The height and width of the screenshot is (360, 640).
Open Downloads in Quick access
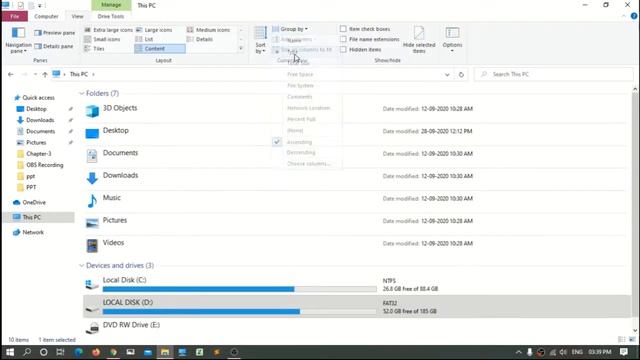click(x=40, y=120)
